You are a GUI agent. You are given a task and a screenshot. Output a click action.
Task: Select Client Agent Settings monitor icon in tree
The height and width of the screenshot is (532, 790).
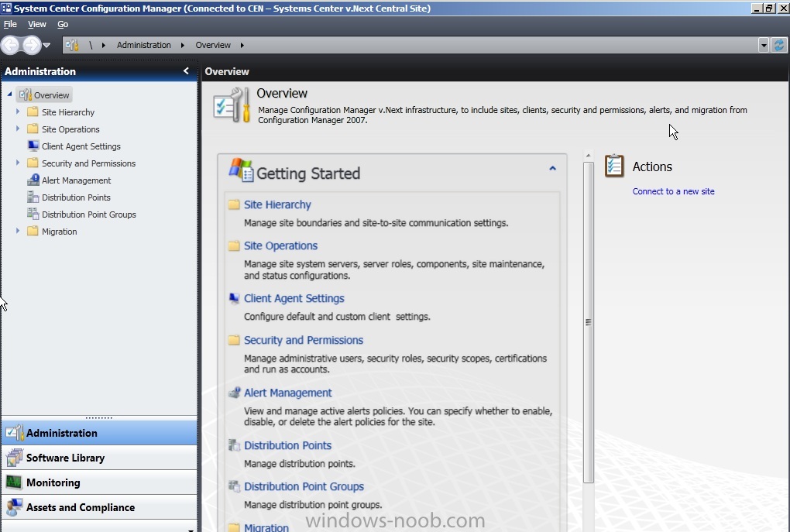33,146
